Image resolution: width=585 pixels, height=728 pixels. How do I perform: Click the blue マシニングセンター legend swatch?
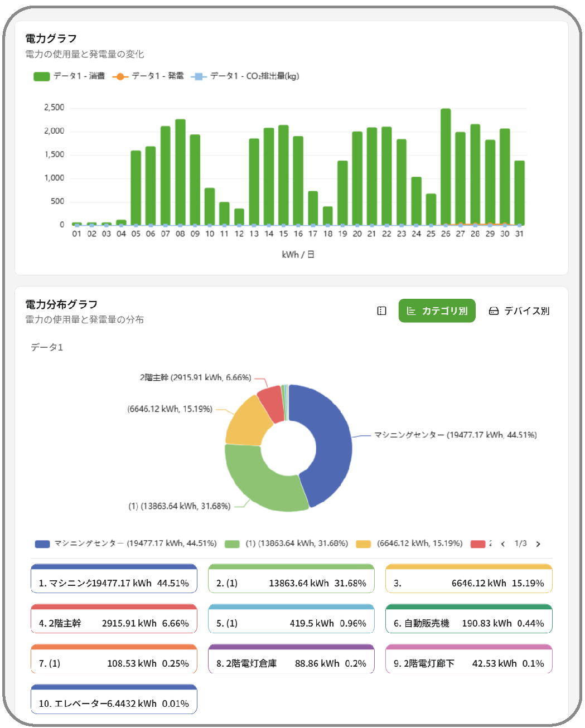click(42, 544)
